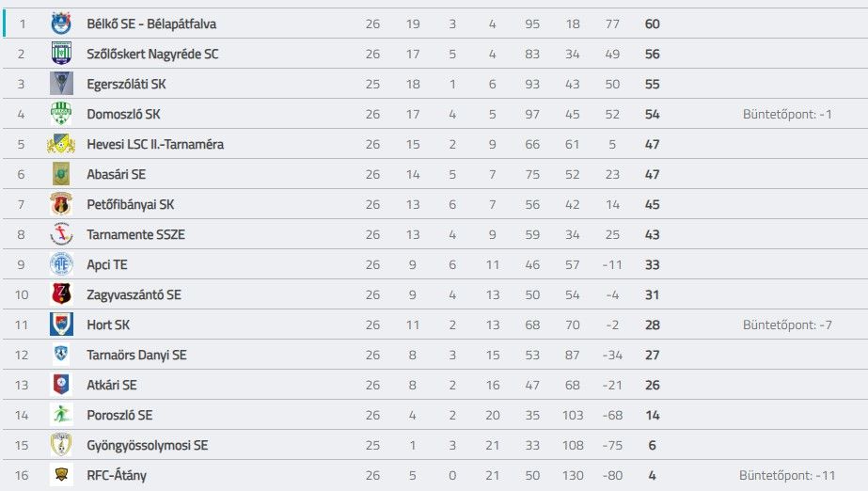The height and width of the screenshot is (491, 868).
Task: Click the Hort SK team crest
Action: [61, 325]
